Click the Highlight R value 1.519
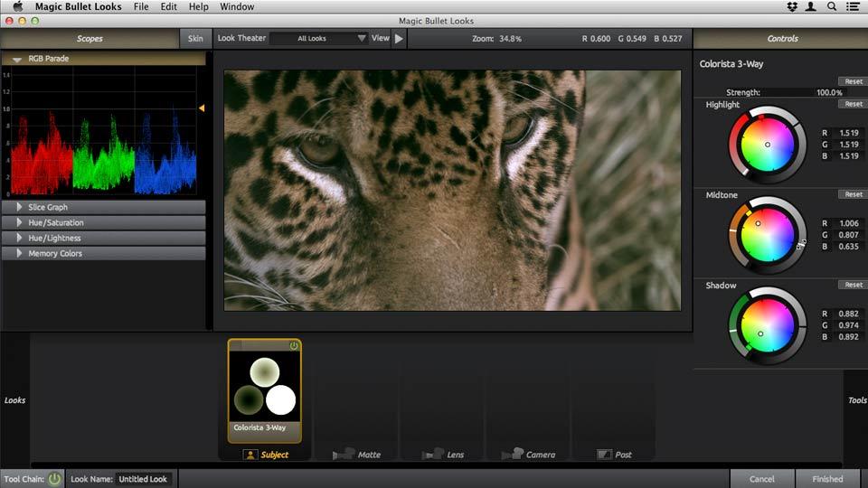 click(x=849, y=133)
